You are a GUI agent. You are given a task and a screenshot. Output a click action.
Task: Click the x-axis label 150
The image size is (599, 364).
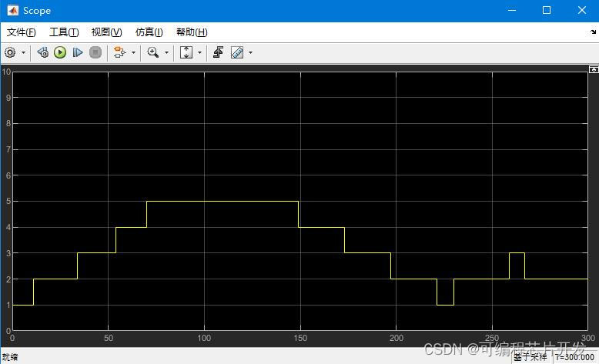300,338
